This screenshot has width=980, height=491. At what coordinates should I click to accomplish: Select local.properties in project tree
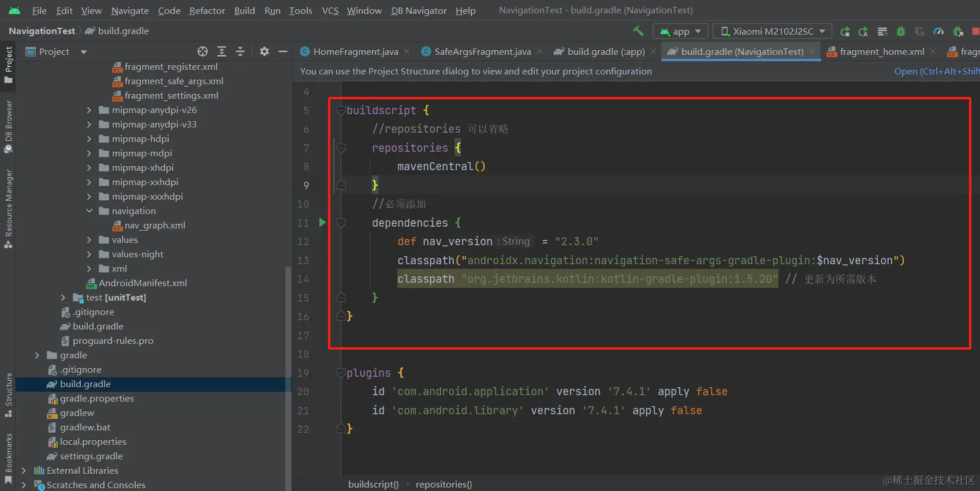[x=93, y=441]
